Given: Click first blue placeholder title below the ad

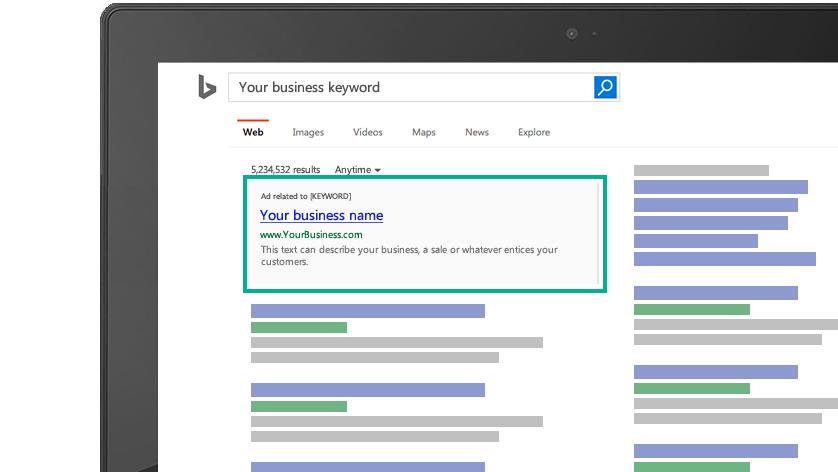Looking at the screenshot, I should [x=367, y=311].
